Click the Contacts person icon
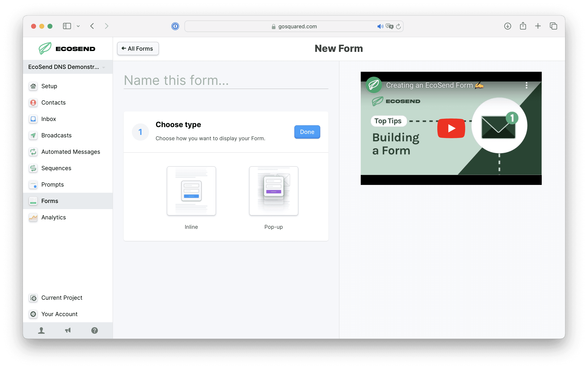The height and width of the screenshot is (369, 588). tap(33, 102)
